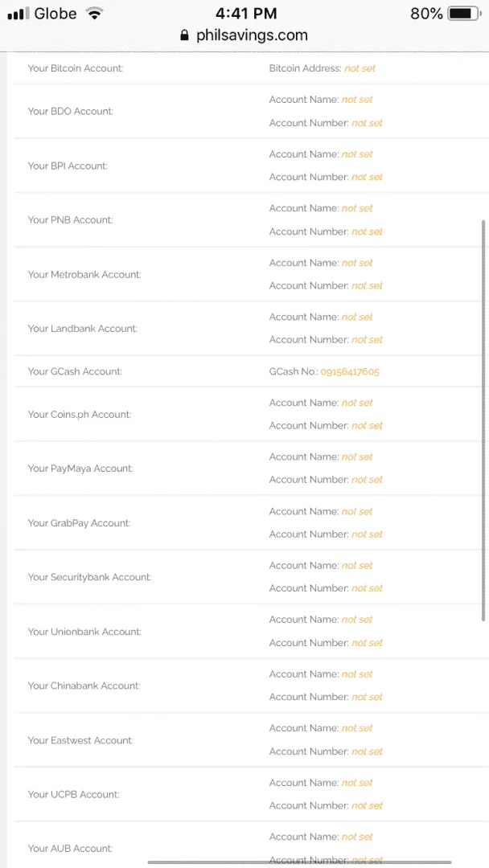Click BPI Account Number 'not set'
The width and height of the screenshot is (489, 868).
tap(368, 177)
